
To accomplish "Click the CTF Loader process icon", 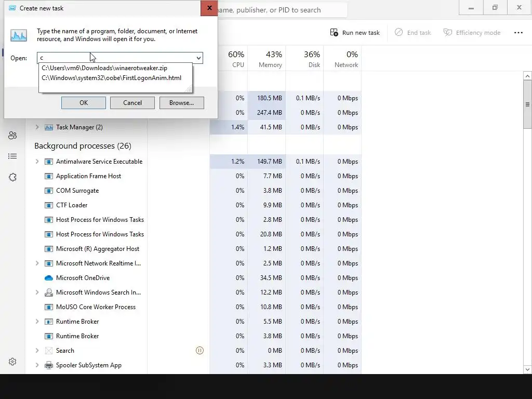I will pyautogui.click(x=49, y=205).
